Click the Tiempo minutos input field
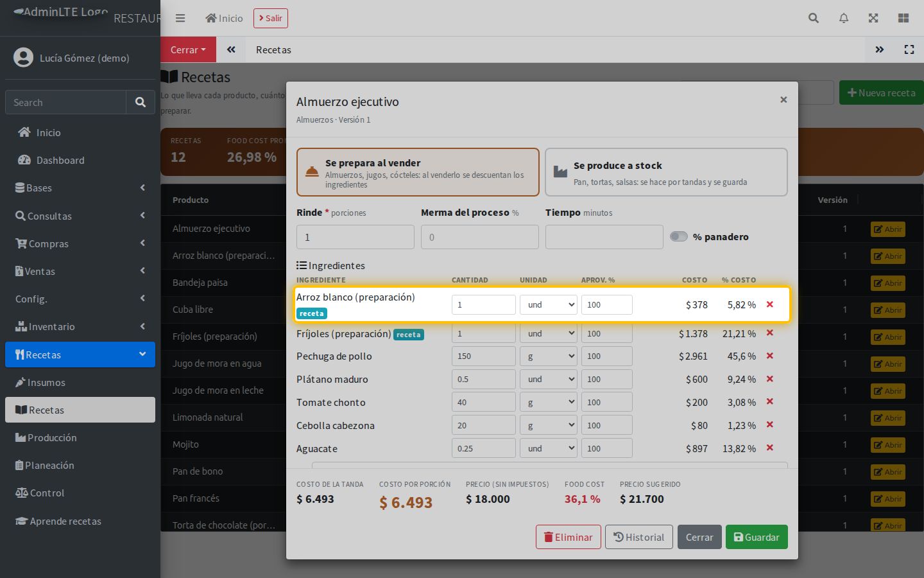Screen dimensions: 924x578 [x=604, y=237]
